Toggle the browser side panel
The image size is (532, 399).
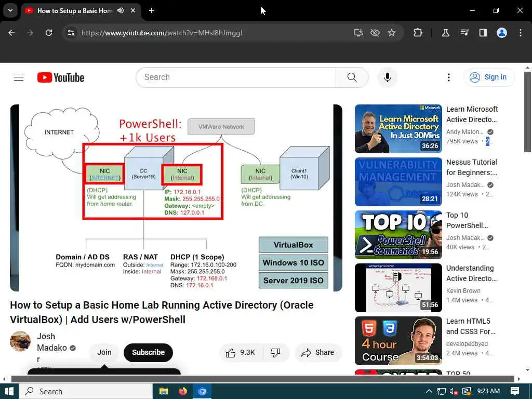coord(483,33)
